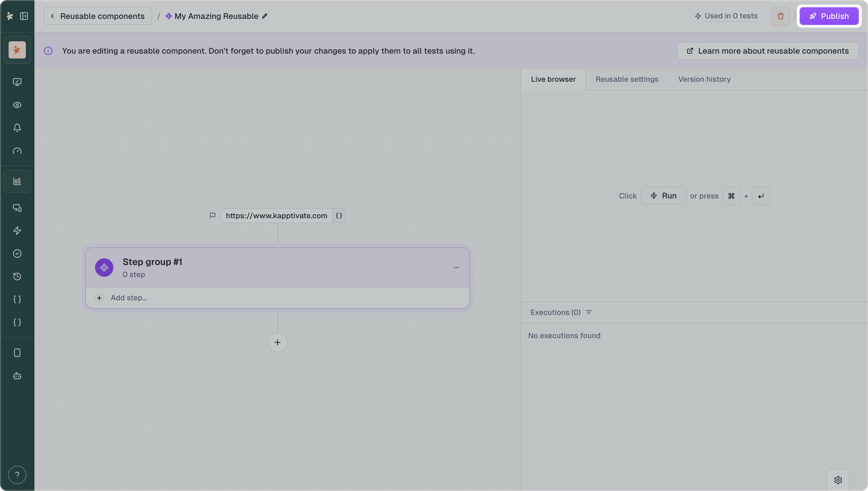Click the lightning bolt icon in sidebar
This screenshot has height=491, width=868.
pyautogui.click(x=17, y=231)
